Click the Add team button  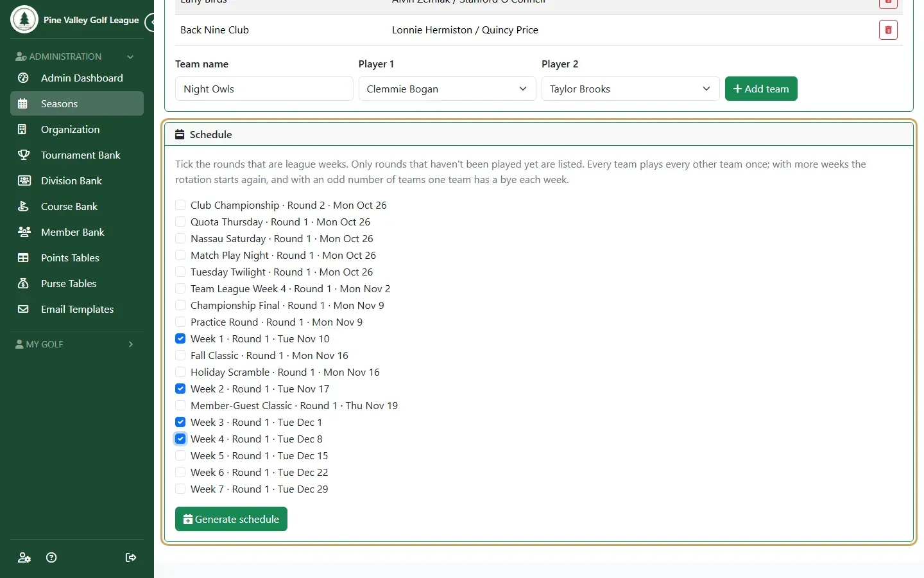761,89
